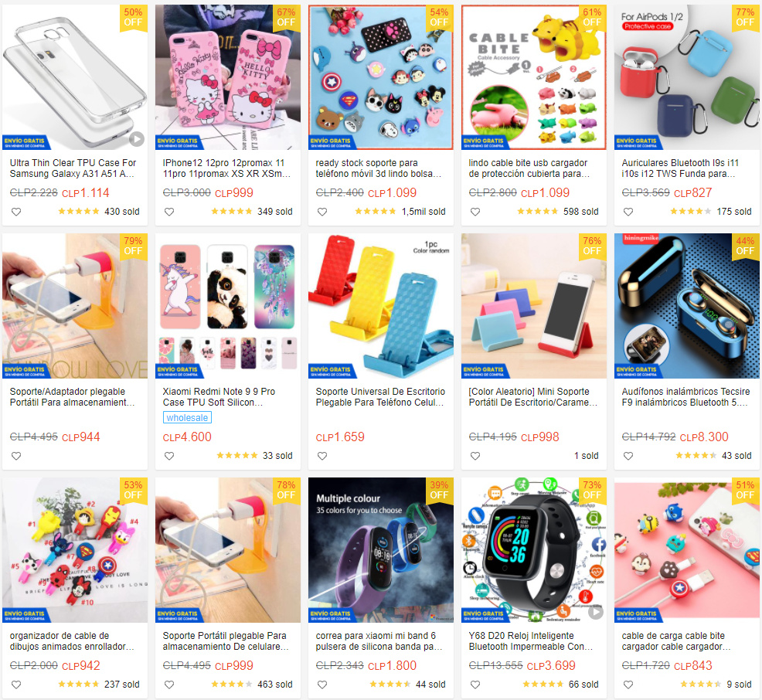Click the 79% OFF Soporte/Adaptador plegable image

(x=75, y=306)
